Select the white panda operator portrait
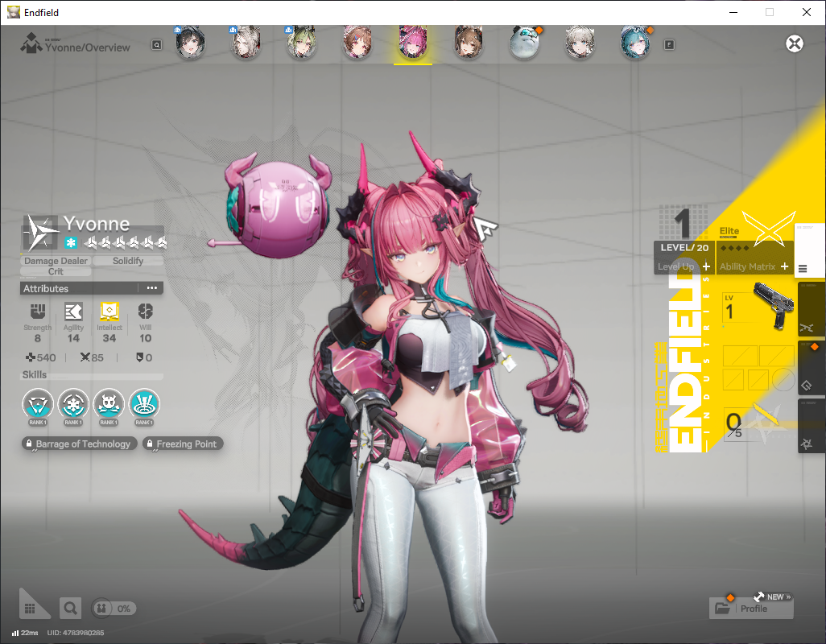826x644 pixels. click(525, 42)
